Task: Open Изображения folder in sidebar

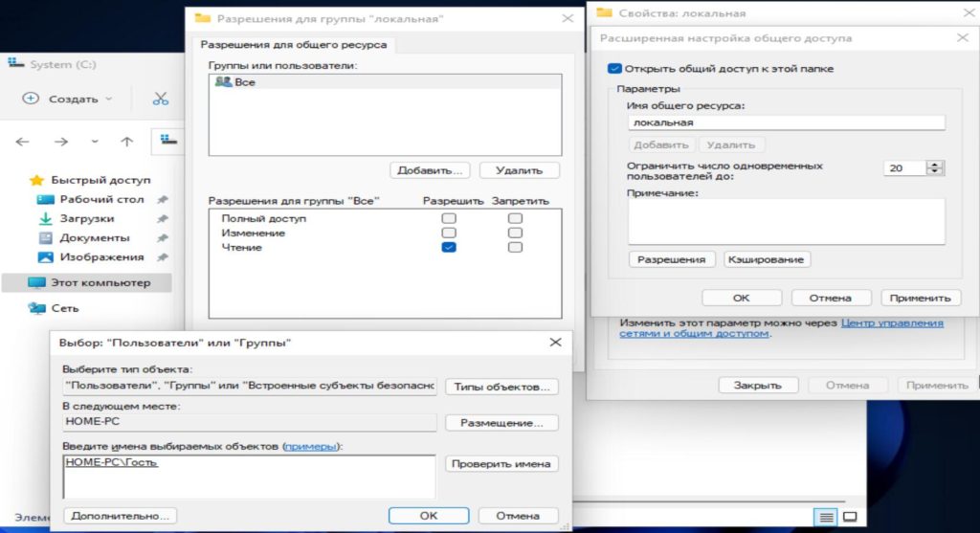Action: click(101, 256)
